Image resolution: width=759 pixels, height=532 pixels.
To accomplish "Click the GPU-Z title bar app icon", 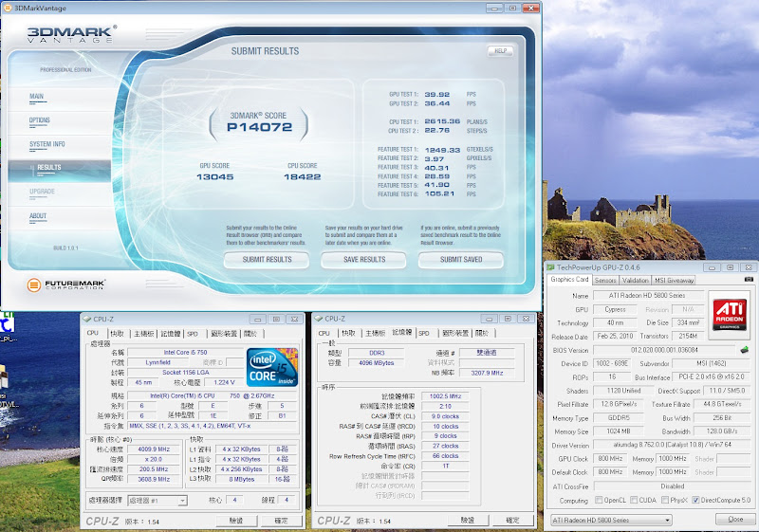I will click(x=550, y=267).
